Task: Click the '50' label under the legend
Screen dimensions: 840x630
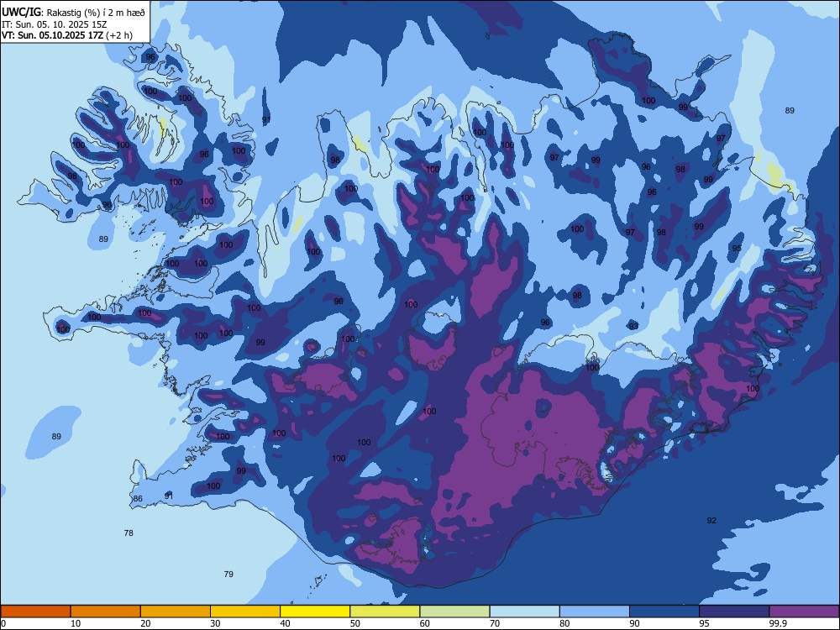Action: [x=354, y=623]
